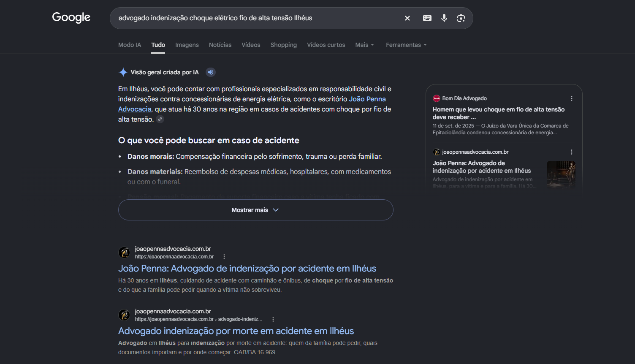Image resolution: width=635 pixels, height=364 pixels.
Task: Click the URL text 'https://joaopennaadvocacia.com.br' of first result
Action: click(x=174, y=257)
